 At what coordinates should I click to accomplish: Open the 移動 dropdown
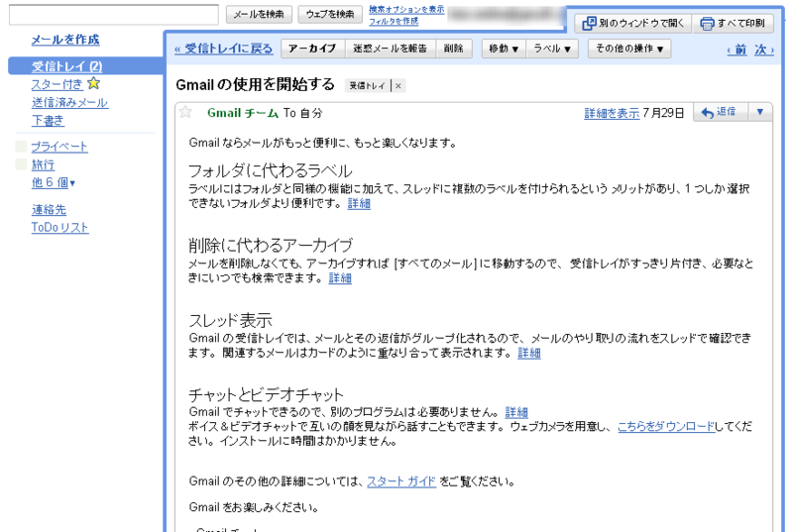504,49
